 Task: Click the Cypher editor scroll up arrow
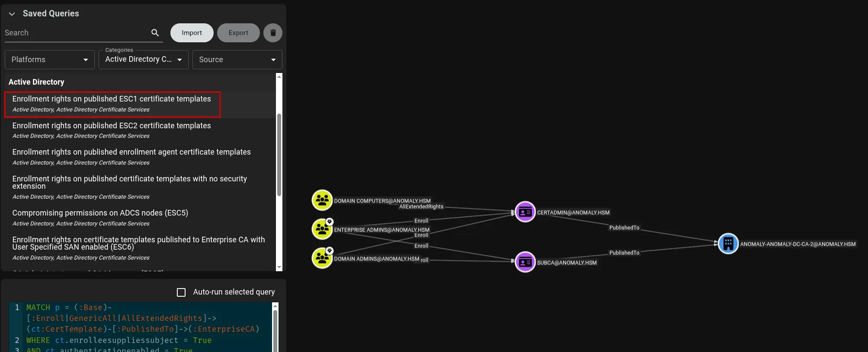tap(275, 306)
